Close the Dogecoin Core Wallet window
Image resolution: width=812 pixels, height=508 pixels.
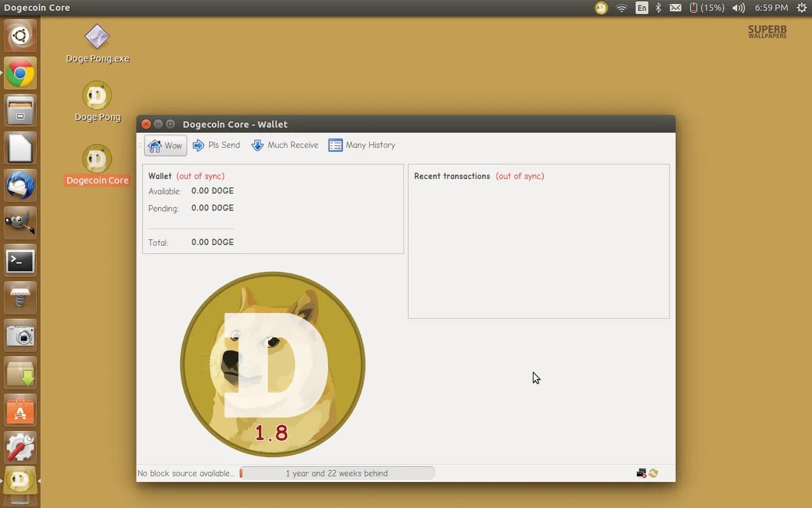pos(147,124)
